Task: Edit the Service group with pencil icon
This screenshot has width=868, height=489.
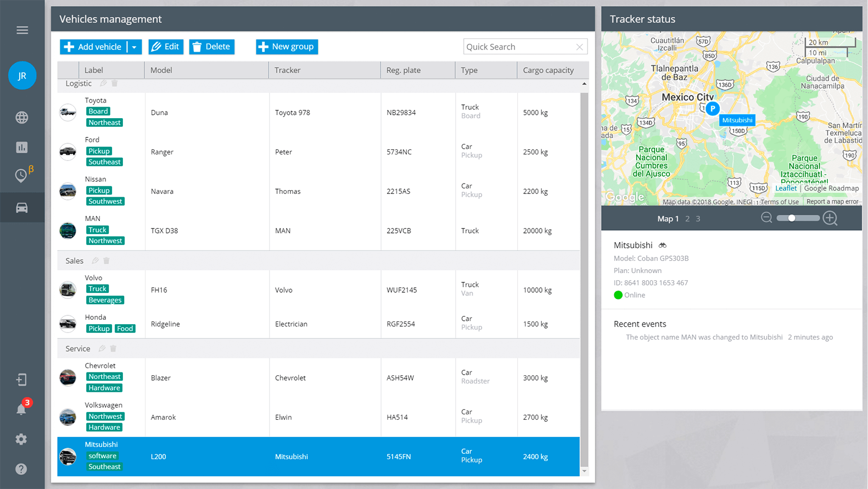Action: [102, 348]
